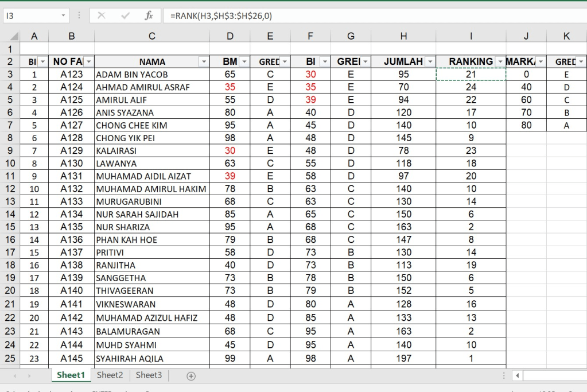Select the Sheet1 tab
Image resolution: width=587 pixels, height=392 pixels.
pyautogui.click(x=71, y=375)
